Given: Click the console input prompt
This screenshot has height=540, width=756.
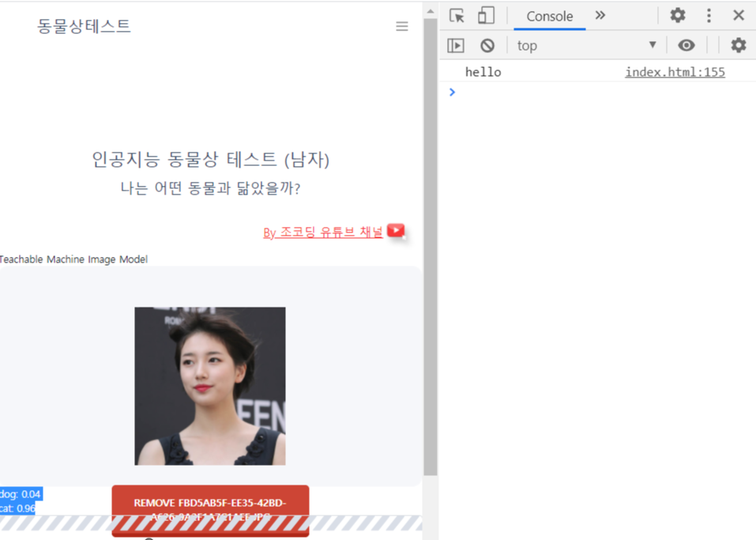Looking at the screenshot, I should tap(598, 92).
